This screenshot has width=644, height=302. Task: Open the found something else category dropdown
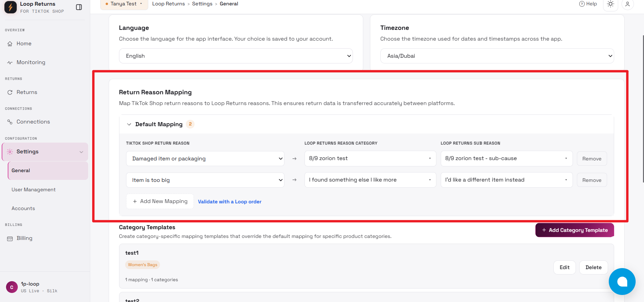point(370,180)
